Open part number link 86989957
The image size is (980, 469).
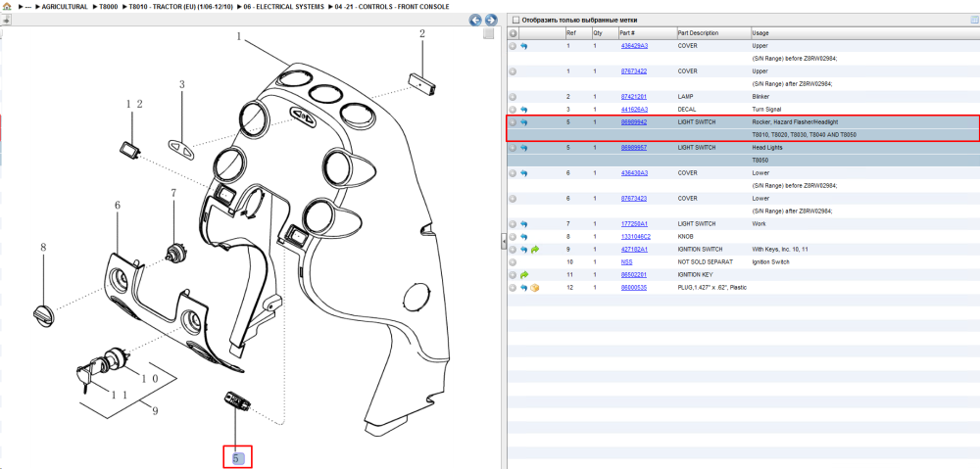tap(633, 148)
